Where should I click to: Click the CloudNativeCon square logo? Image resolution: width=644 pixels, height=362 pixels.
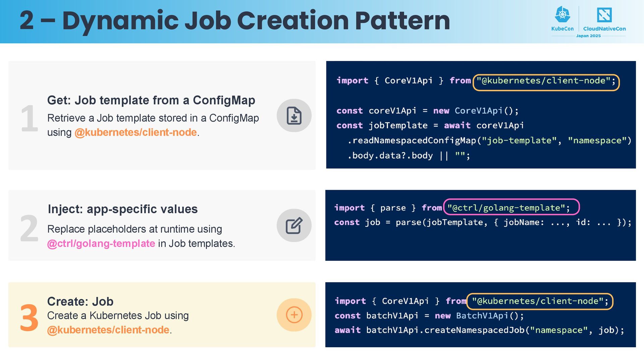pyautogui.click(x=604, y=15)
